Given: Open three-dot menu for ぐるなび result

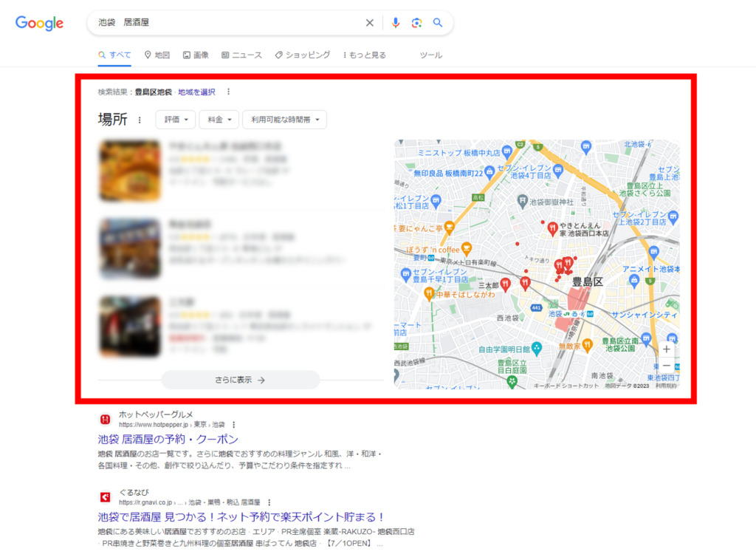Looking at the screenshot, I should 269,502.
